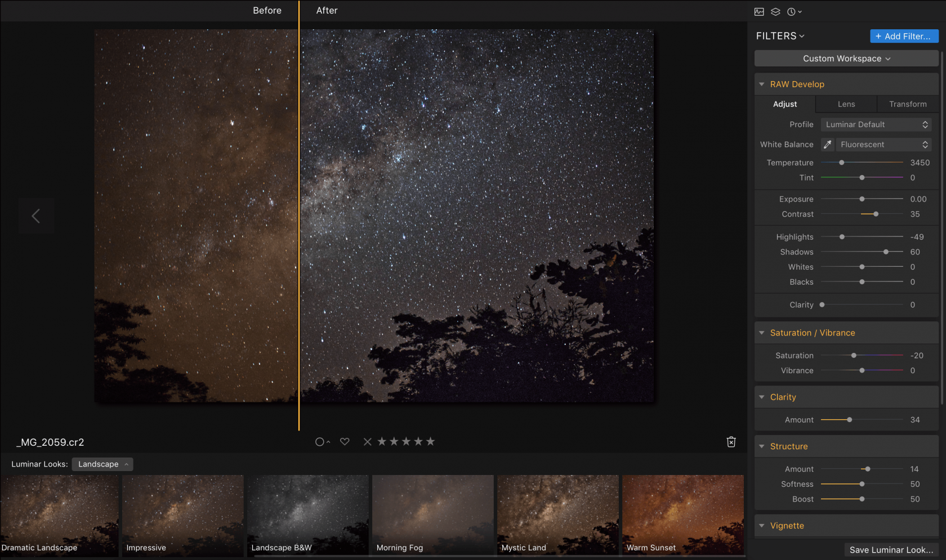946x560 pixels.
Task: Open the history clock icon
Action: point(792,11)
